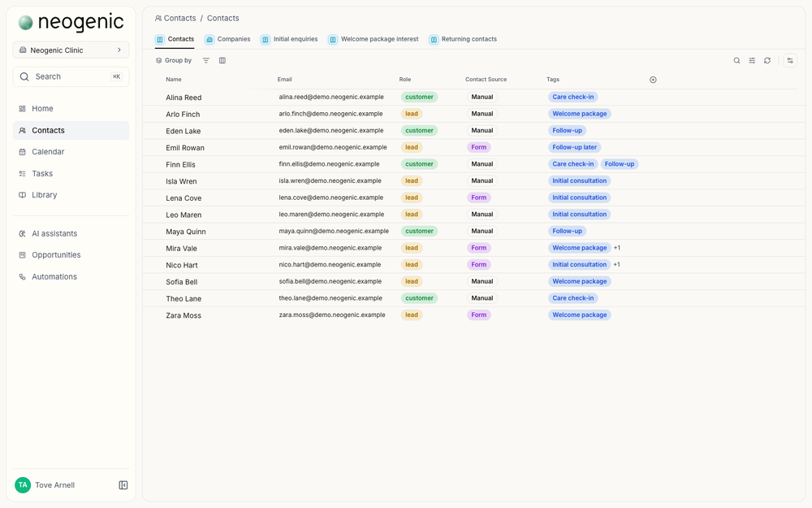
Task: Click the refresh icon above the table
Action: click(x=767, y=61)
